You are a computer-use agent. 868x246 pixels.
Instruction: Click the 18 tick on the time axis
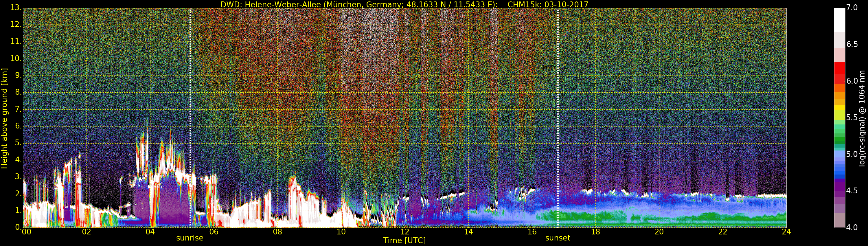point(595,232)
